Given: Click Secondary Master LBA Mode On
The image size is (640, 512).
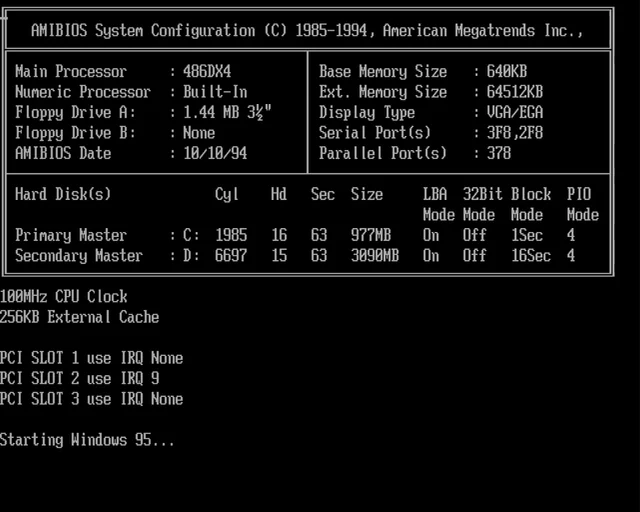Looking at the screenshot, I should 431,256.
